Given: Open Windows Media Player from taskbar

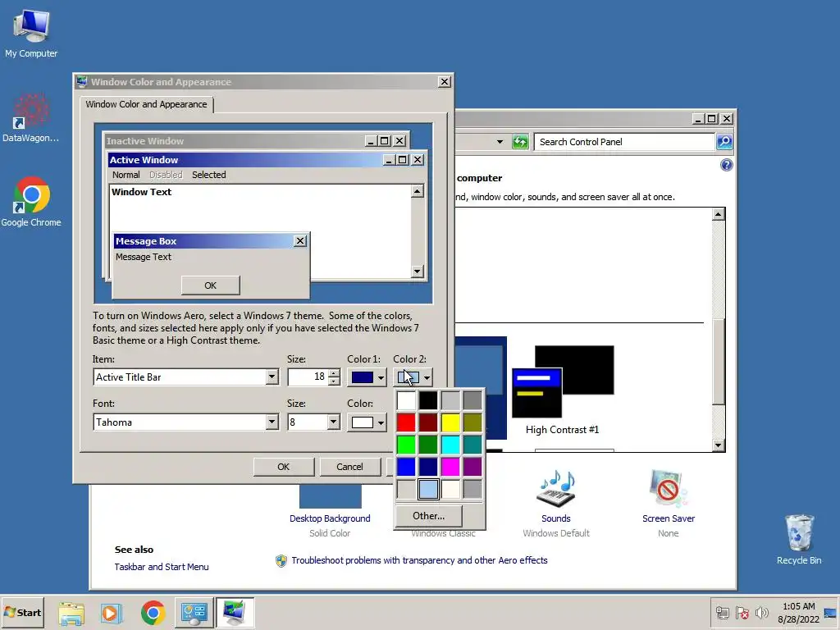Looking at the screenshot, I should point(112,613).
